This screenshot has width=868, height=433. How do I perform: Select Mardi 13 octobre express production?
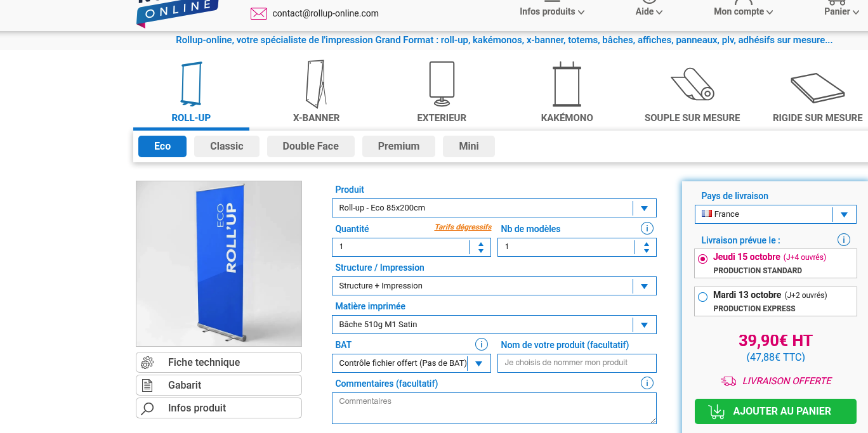pyautogui.click(x=775, y=301)
